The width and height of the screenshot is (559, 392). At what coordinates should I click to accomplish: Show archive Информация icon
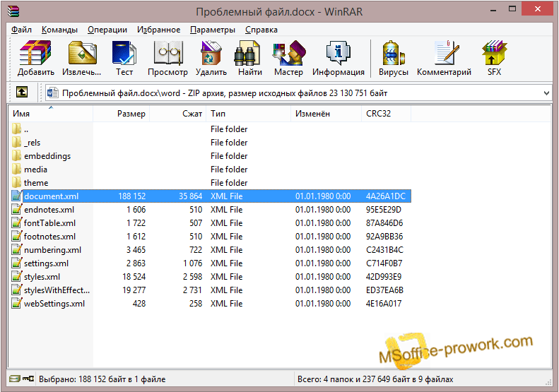339,53
